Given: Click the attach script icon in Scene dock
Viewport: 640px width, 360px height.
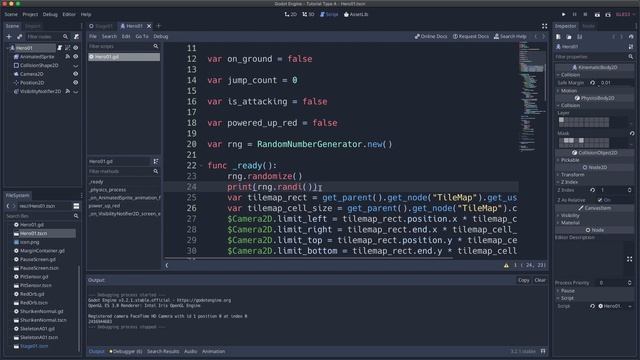Looking at the screenshot, I should click(76, 37).
